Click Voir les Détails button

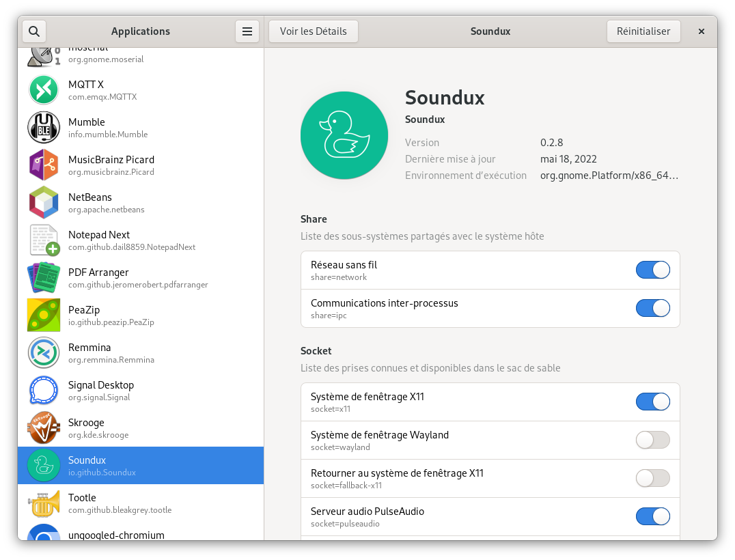tap(313, 31)
